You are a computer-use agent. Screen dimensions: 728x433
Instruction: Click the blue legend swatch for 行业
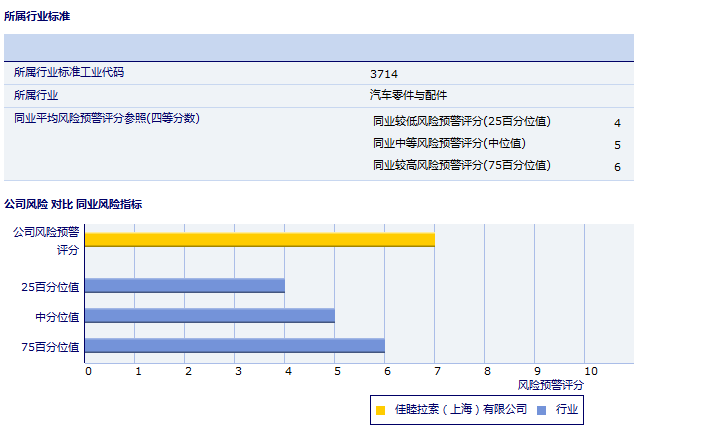[541, 410]
